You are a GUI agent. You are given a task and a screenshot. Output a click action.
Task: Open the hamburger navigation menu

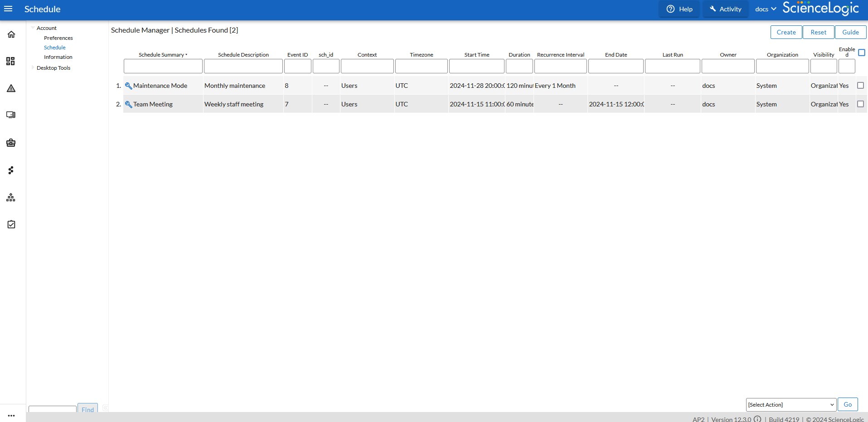pyautogui.click(x=8, y=9)
